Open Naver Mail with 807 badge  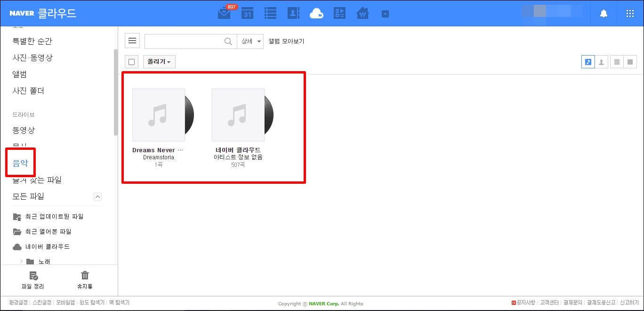225,13
